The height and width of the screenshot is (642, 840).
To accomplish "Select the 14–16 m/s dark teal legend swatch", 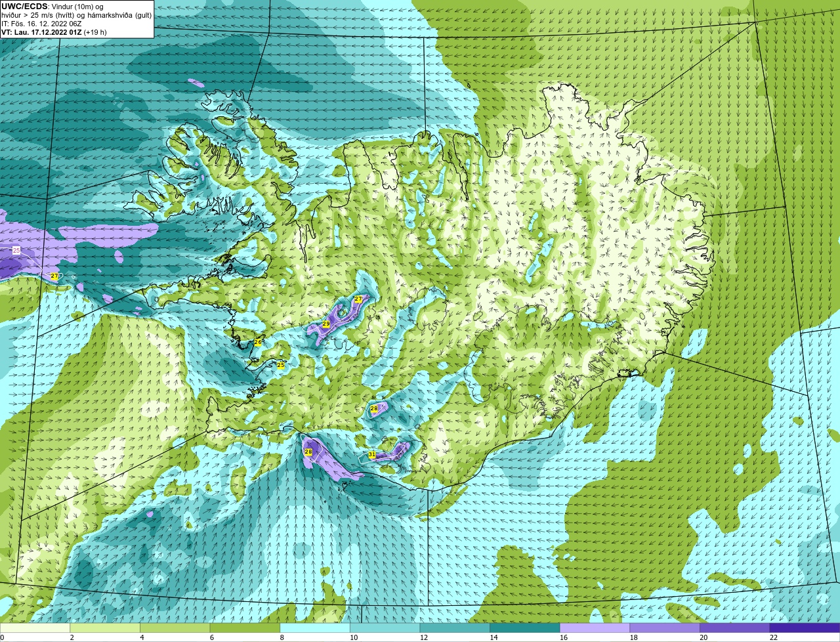I will 525,628.
